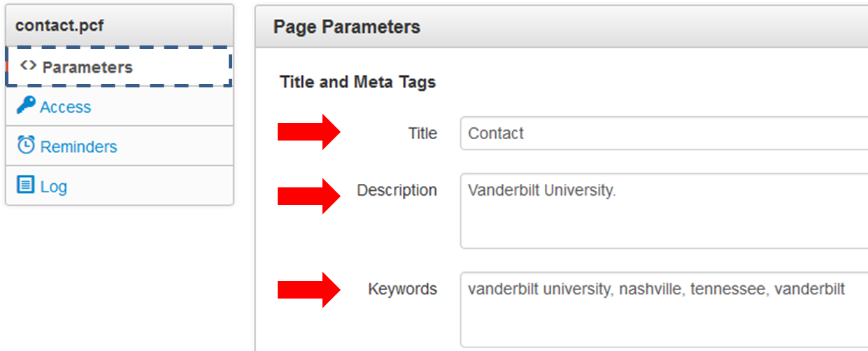Select the Parameters menu item
This screenshot has width=868, height=351.
pyautogui.click(x=87, y=67)
